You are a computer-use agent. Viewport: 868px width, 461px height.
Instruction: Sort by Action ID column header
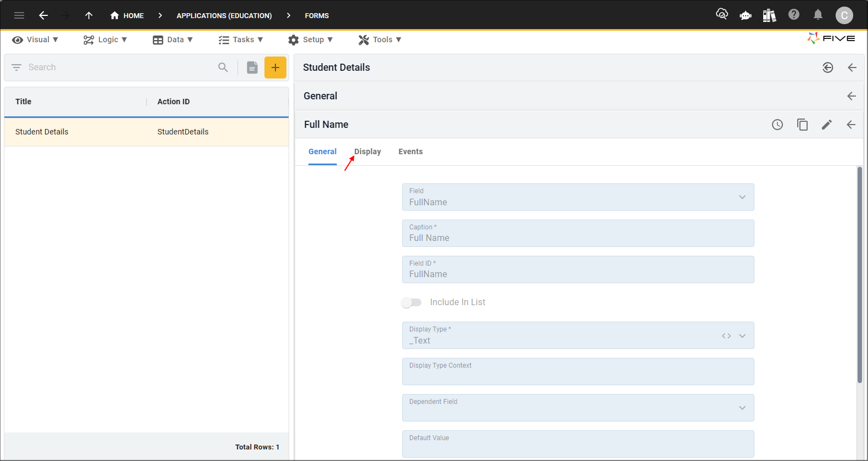[173, 102]
